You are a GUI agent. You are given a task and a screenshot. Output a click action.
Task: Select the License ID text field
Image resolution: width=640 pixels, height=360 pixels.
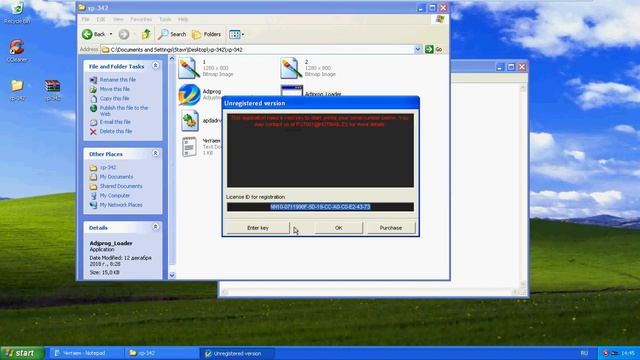pyautogui.click(x=320, y=207)
